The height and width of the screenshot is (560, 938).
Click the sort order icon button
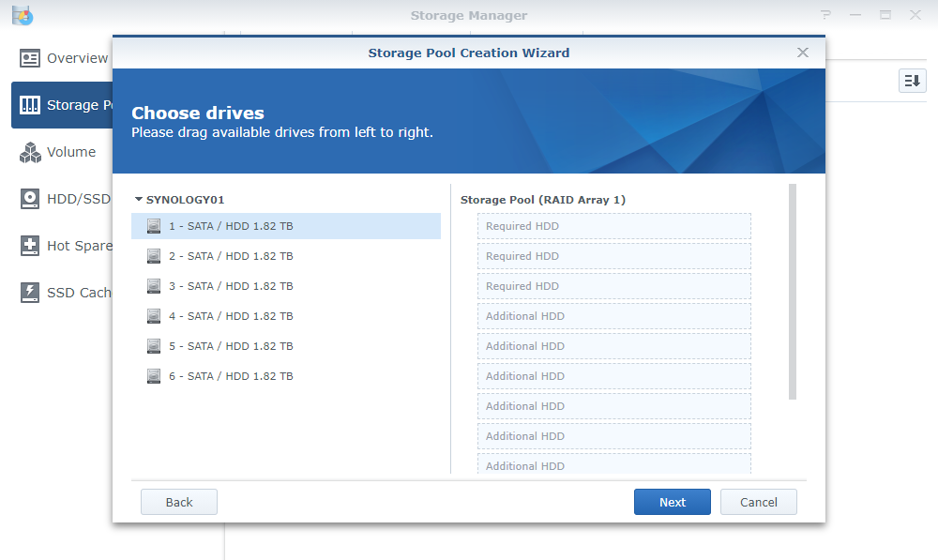pyautogui.click(x=912, y=81)
